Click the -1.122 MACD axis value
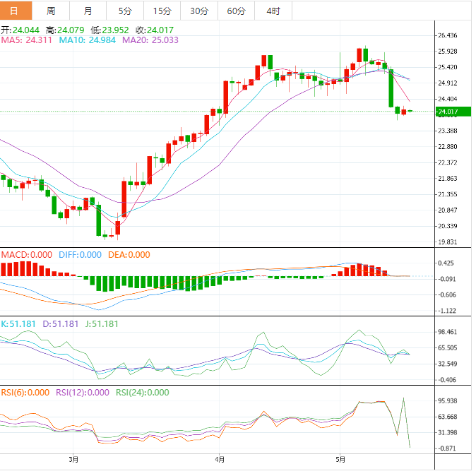This screenshot has height=476, width=476. point(447,311)
